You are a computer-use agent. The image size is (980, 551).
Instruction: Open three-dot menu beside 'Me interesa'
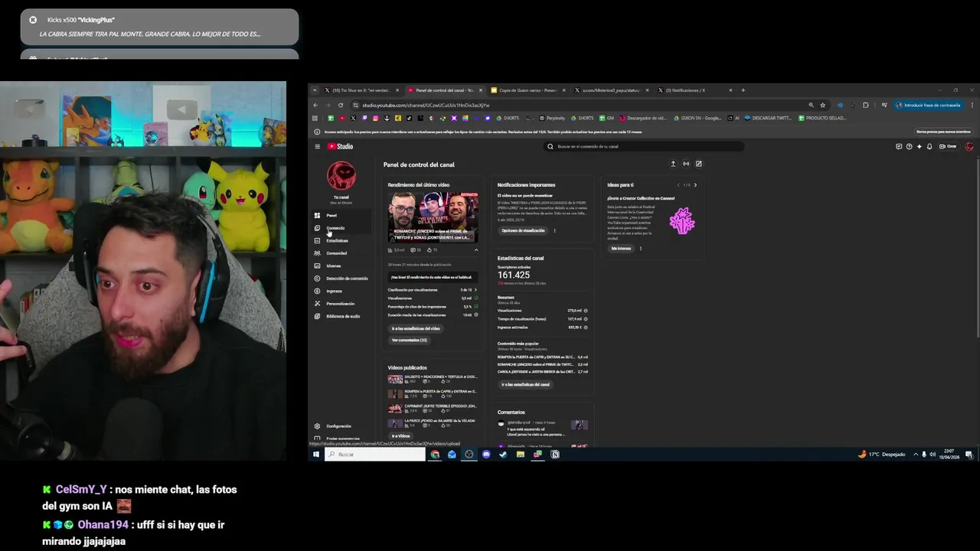(641, 248)
